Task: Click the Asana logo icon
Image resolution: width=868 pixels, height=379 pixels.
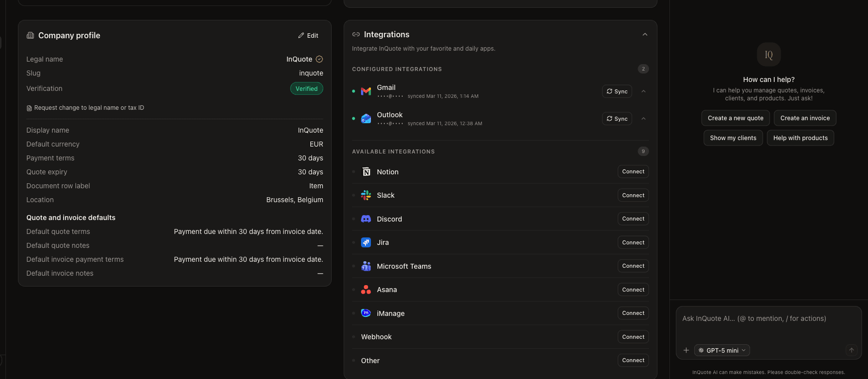Action: point(366,290)
